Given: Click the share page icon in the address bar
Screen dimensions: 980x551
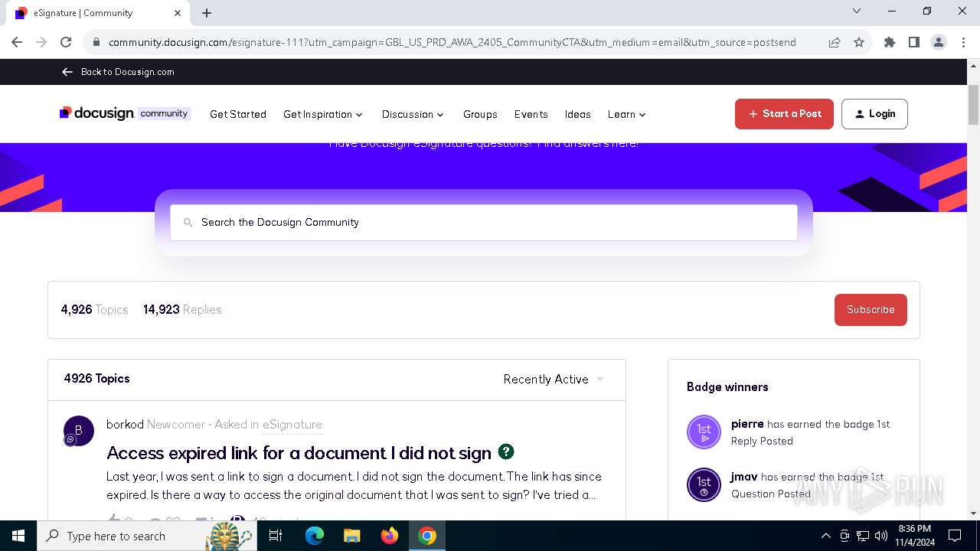Looking at the screenshot, I should pyautogui.click(x=835, y=42).
